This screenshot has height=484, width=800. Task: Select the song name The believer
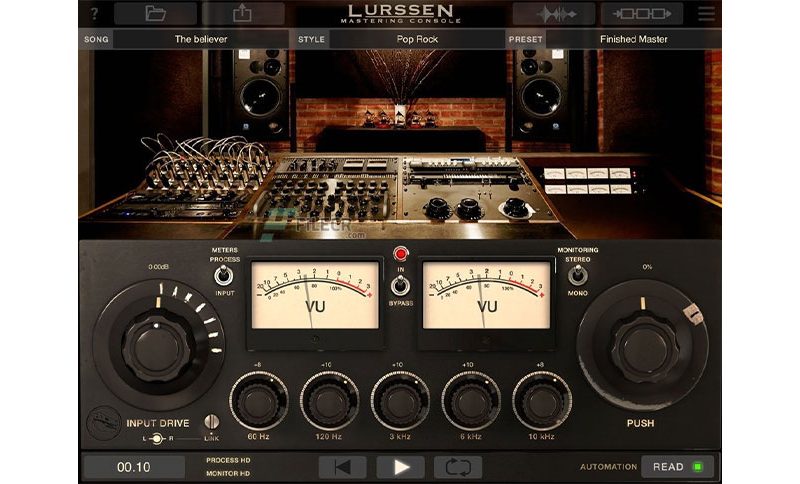[x=201, y=39]
